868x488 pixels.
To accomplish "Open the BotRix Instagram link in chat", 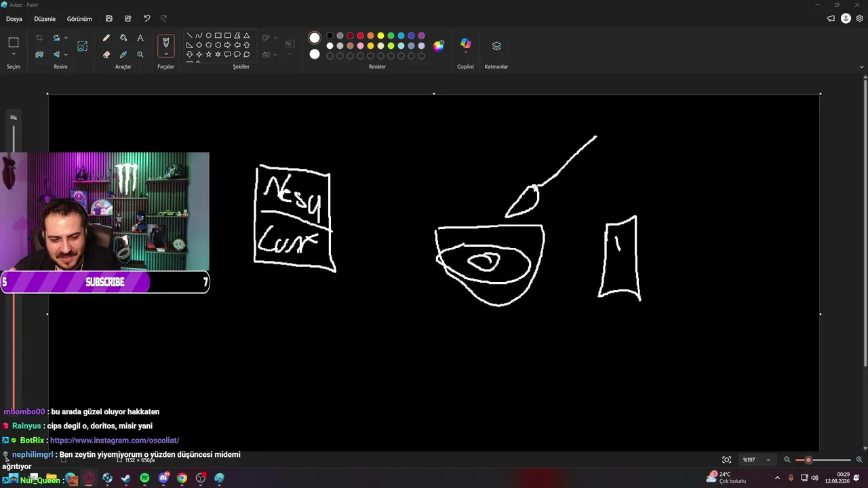I will pos(115,441).
